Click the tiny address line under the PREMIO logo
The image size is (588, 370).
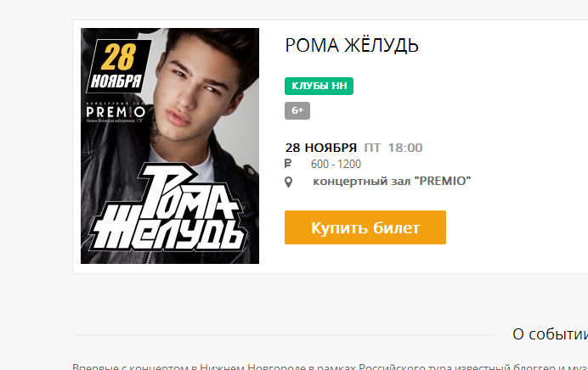[x=115, y=121]
